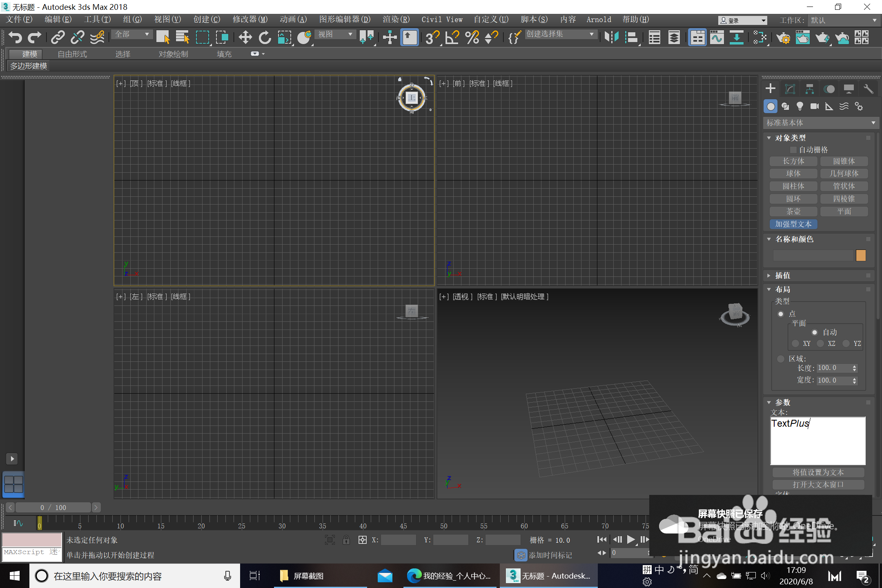Click the orange object color swatch

click(861, 256)
